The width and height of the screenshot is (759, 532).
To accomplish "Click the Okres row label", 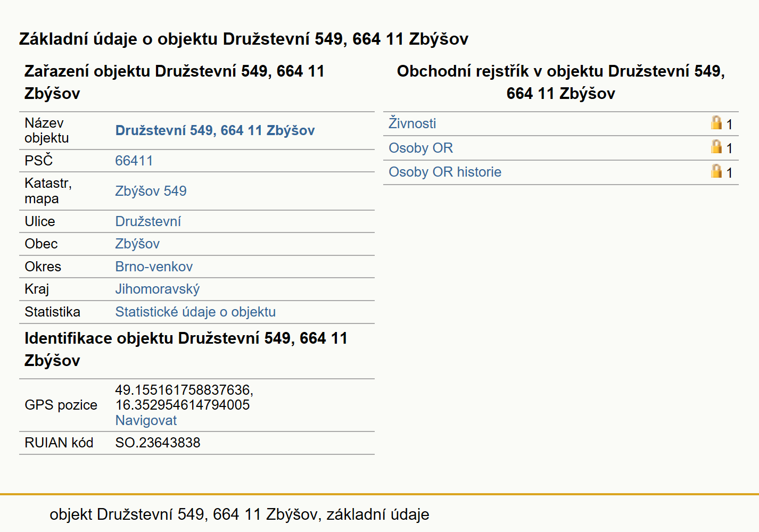I will tap(43, 267).
